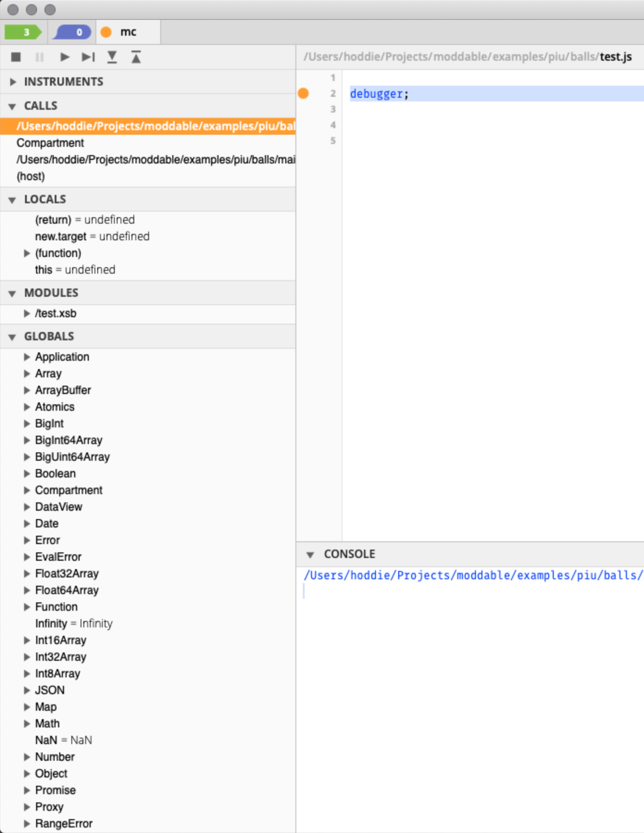The image size is (644, 833).
Task: Click line number 4 in editor gutter
Action: [x=332, y=125]
